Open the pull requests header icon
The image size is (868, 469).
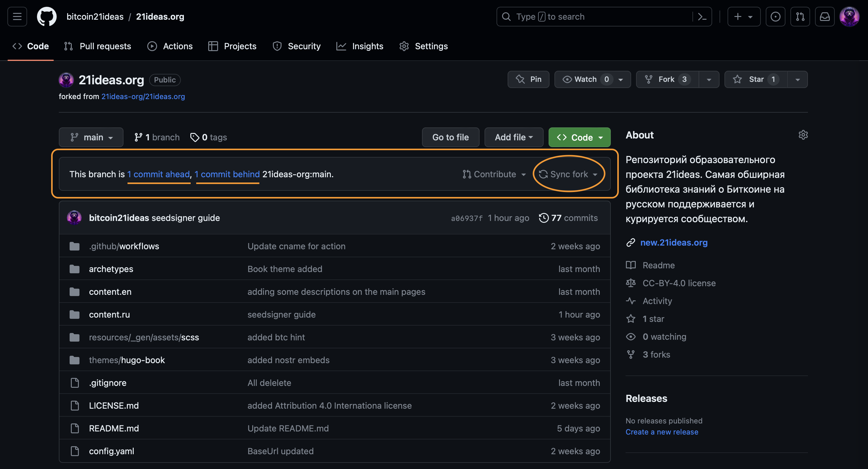pyautogui.click(x=800, y=17)
